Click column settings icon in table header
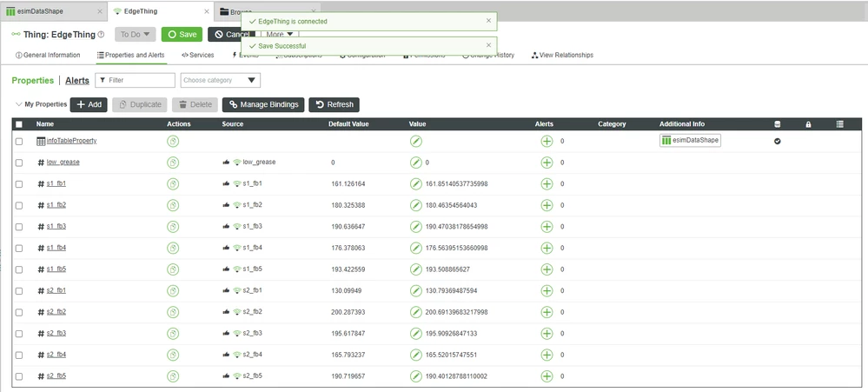The width and height of the screenshot is (868, 392). [840, 124]
